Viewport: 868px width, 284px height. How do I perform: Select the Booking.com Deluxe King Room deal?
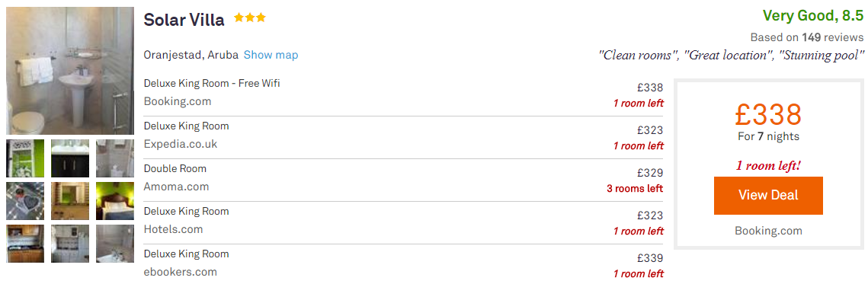403,93
